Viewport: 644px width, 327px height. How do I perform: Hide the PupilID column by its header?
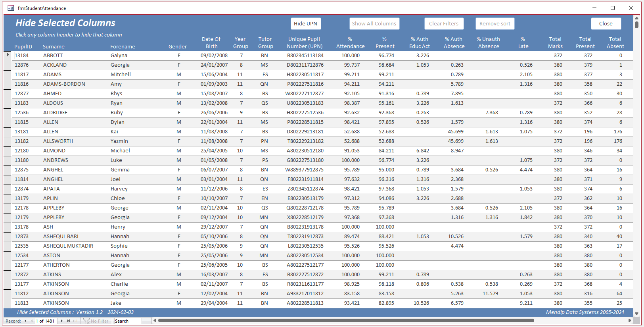[x=23, y=46]
